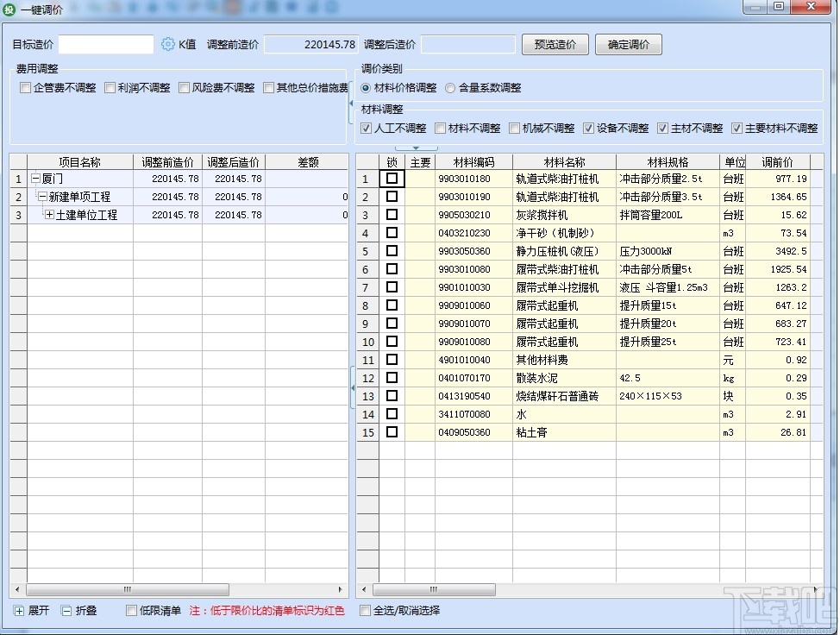
Task: Click left table scroll-right arrow
Action: (340, 589)
